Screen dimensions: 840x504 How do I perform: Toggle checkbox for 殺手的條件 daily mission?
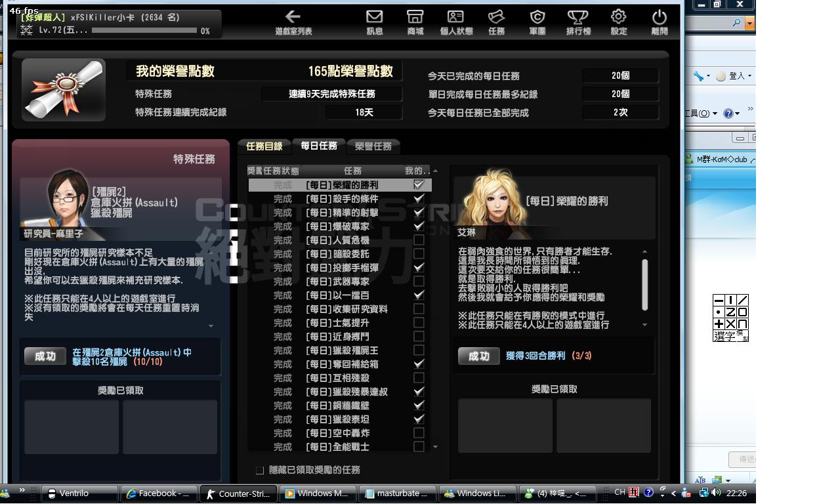click(419, 199)
